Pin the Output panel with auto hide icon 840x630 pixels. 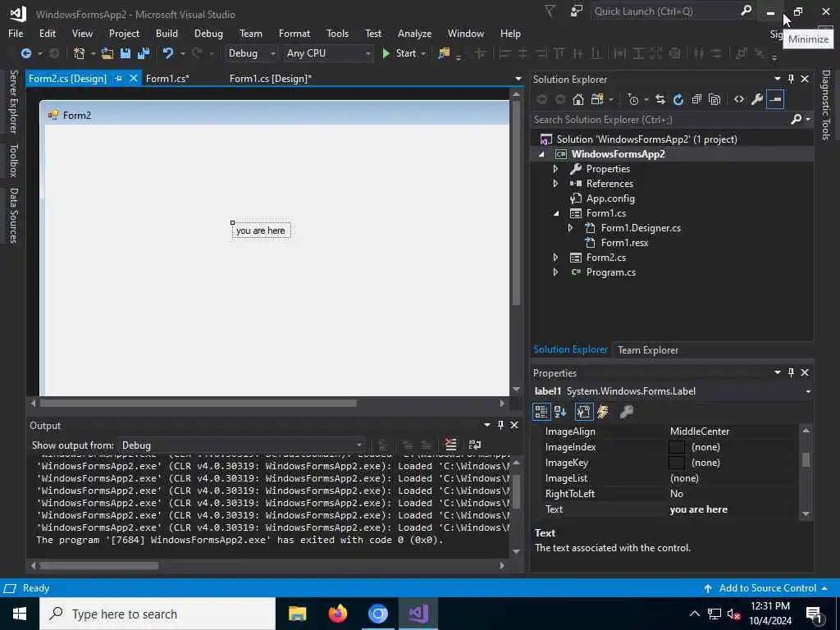(x=500, y=425)
